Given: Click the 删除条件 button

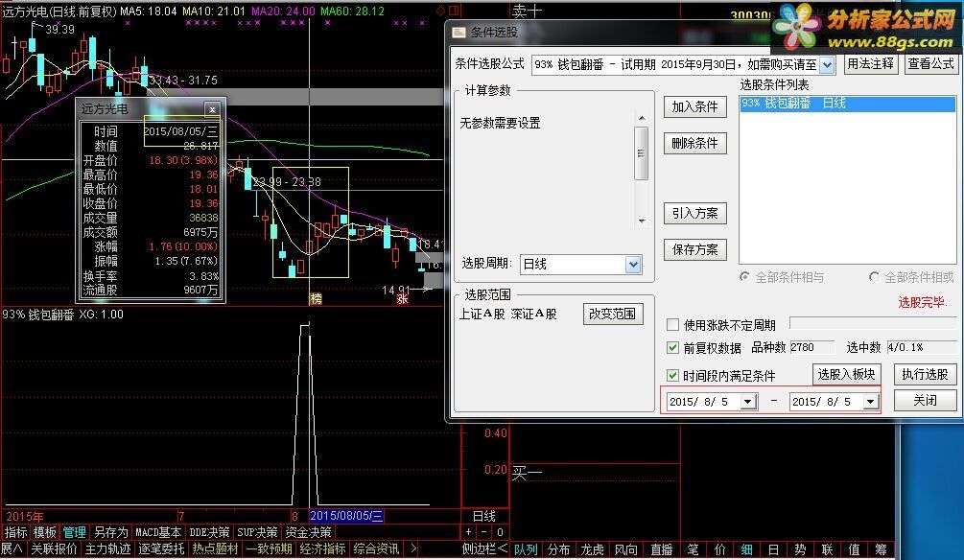Looking at the screenshot, I should tap(694, 143).
